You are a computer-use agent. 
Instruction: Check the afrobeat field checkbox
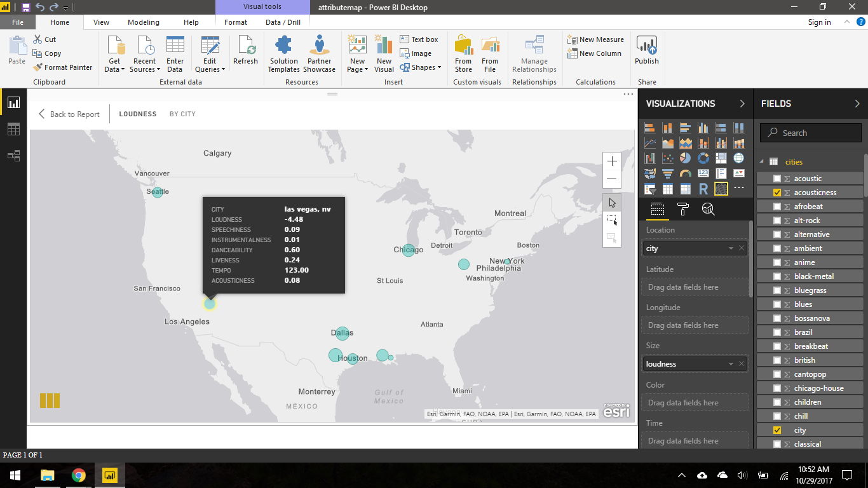pyautogui.click(x=776, y=207)
